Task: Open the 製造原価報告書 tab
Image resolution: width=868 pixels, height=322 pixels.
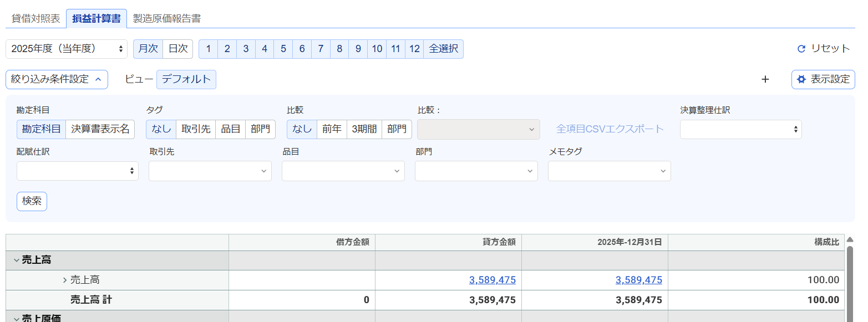Action: pyautogui.click(x=167, y=18)
